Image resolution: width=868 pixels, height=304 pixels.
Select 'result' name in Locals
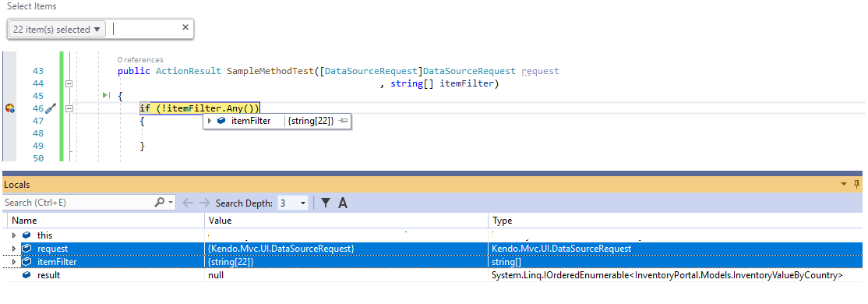[49, 275]
